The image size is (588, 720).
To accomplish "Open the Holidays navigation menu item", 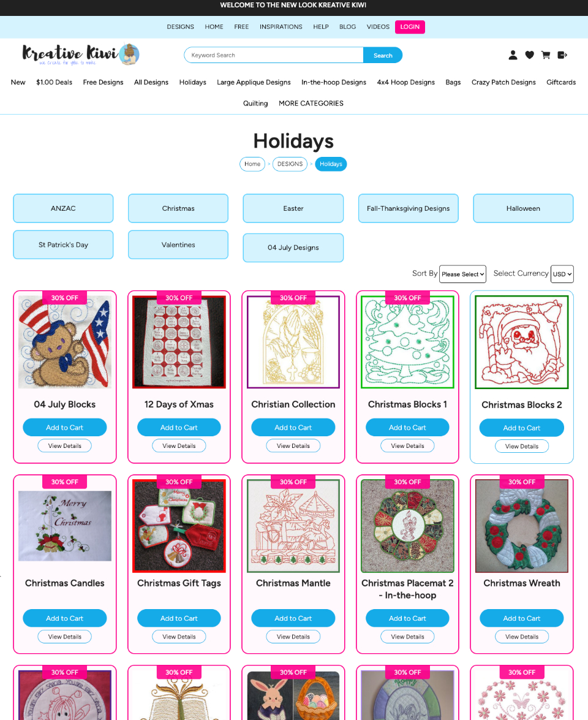I will (193, 82).
